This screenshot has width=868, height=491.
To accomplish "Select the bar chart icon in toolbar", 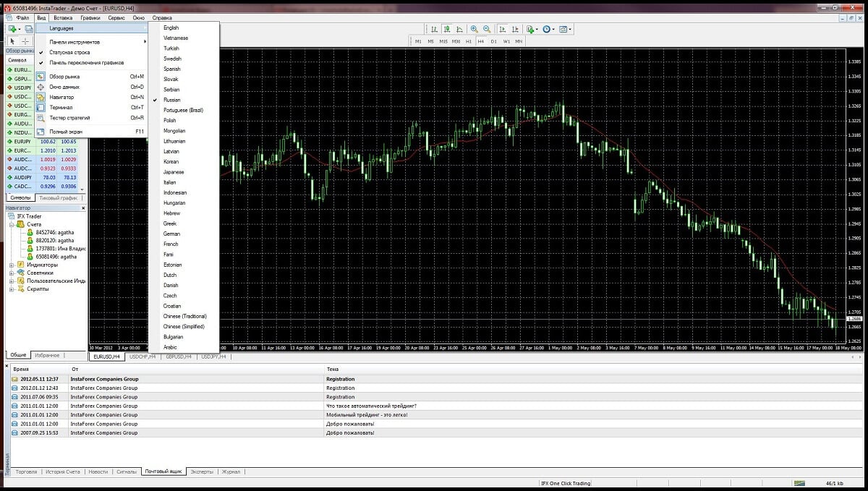I will (x=434, y=29).
